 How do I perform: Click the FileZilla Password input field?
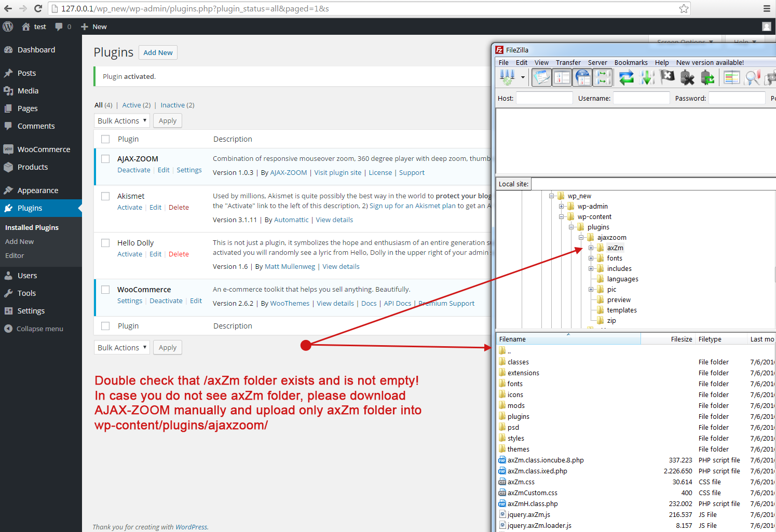click(737, 98)
